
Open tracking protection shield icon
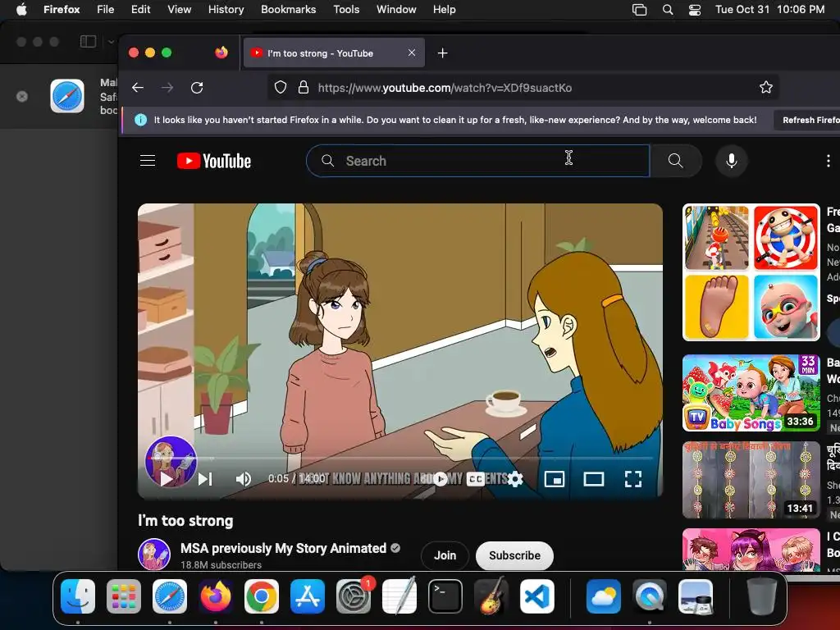281,87
